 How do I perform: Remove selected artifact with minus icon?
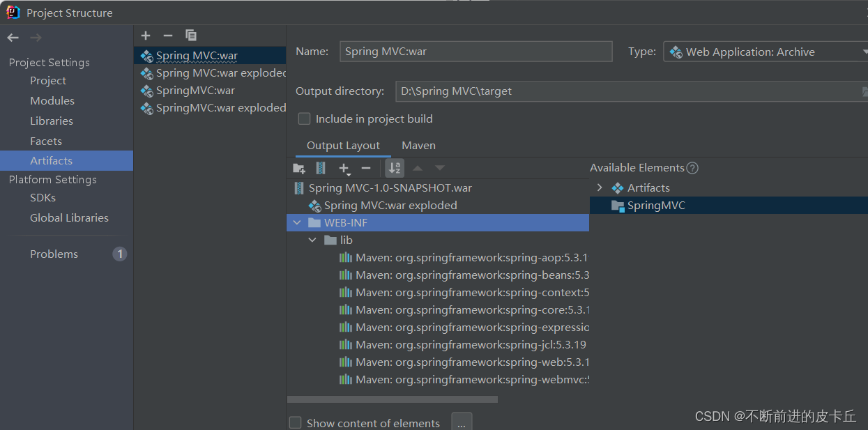tap(167, 36)
